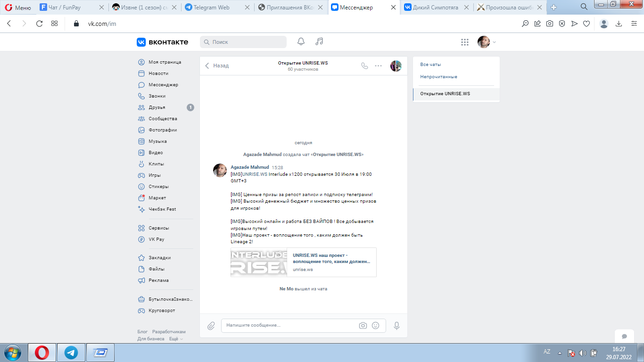
Task: Open floating chat bubble button at bottom right
Action: (x=624, y=337)
